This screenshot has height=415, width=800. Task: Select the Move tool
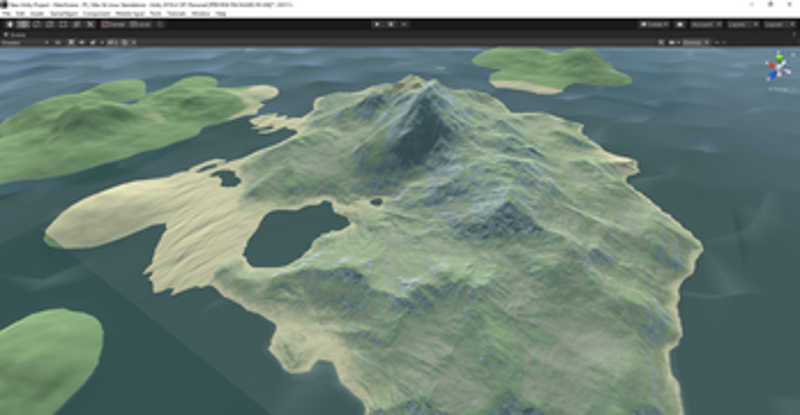23,25
